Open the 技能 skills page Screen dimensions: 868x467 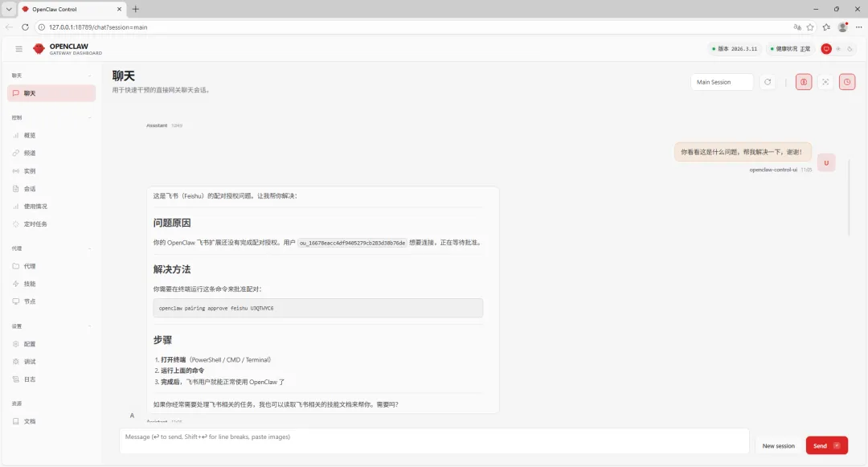[51, 284]
